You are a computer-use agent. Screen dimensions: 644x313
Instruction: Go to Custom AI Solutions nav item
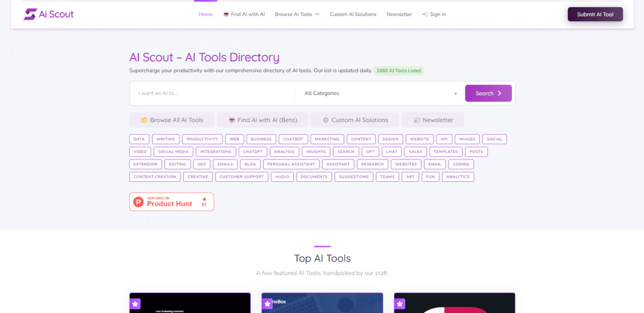[353, 14]
